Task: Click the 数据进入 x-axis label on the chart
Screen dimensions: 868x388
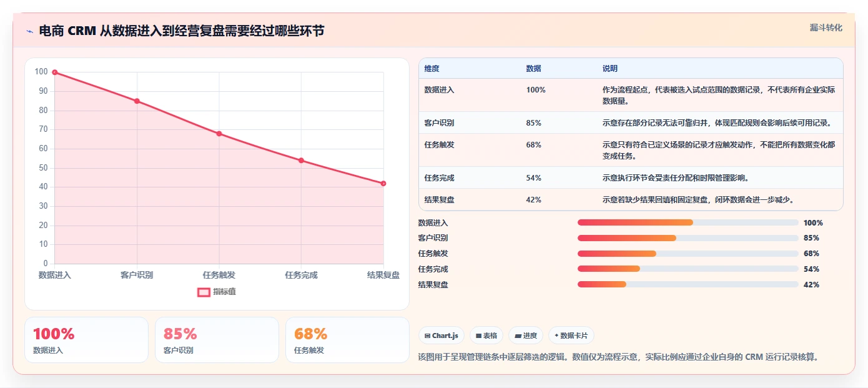Action: tap(55, 275)
